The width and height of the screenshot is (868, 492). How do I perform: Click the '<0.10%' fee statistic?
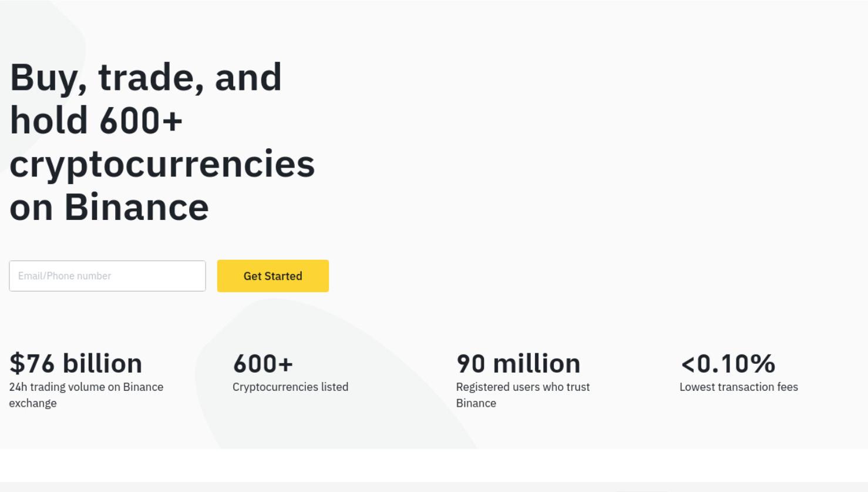click(728, 363)
